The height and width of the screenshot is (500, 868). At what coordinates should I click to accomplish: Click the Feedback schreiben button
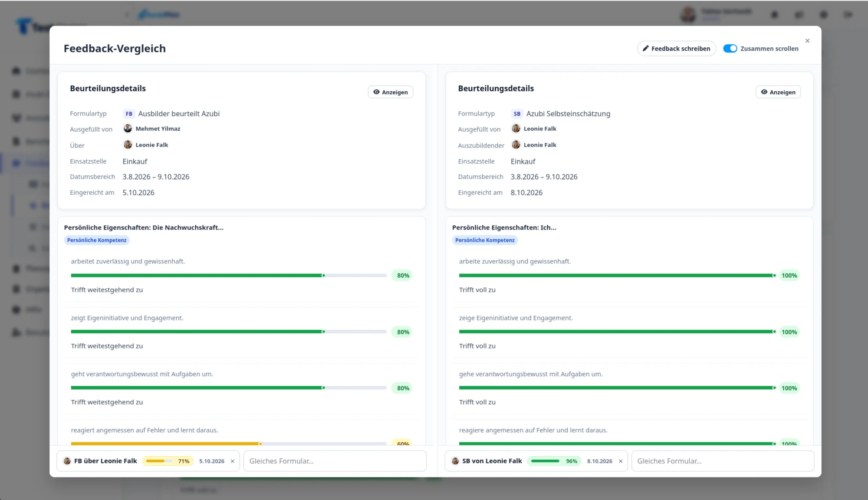[676, 49]
